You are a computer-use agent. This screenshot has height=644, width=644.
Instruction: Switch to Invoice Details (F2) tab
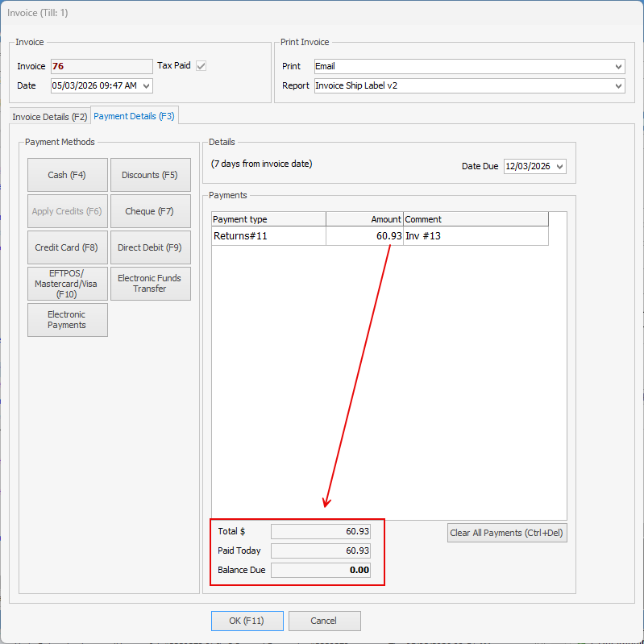coord(50,117)
